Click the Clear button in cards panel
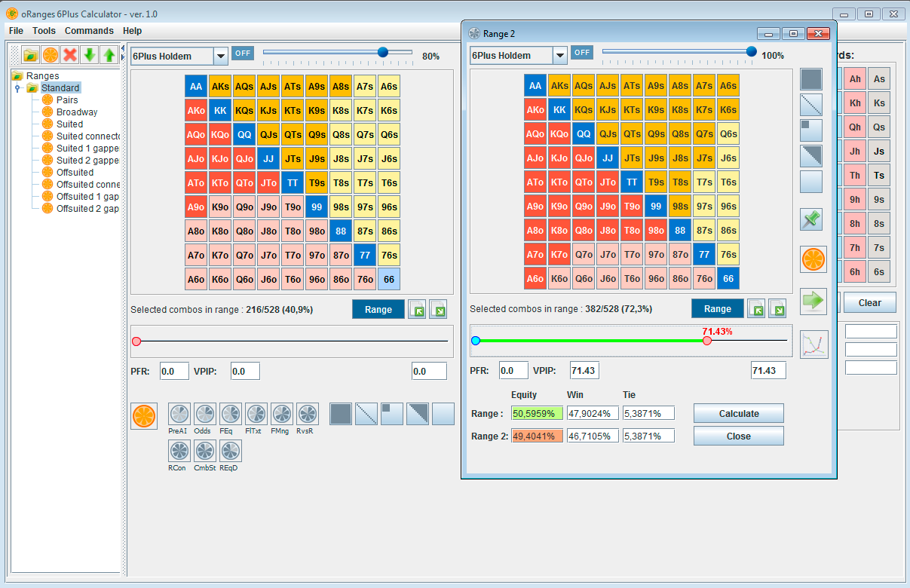The image size is (910, 588). [869, 302]
